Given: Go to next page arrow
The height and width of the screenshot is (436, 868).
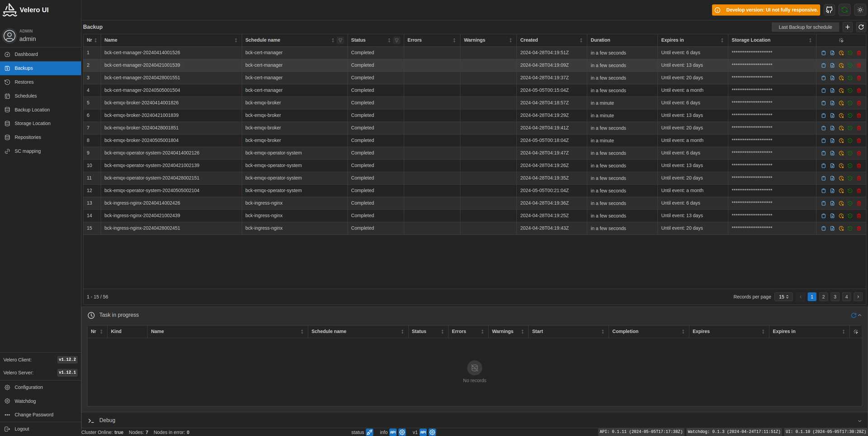Looking at the screenshot, I should coord(858,297).
